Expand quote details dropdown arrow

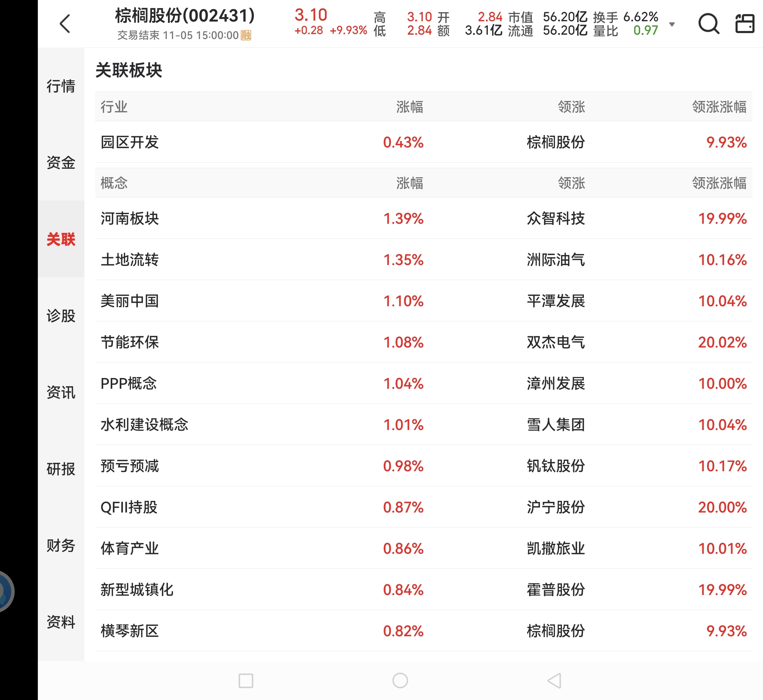pyautogui.click(x=672, y=24)
